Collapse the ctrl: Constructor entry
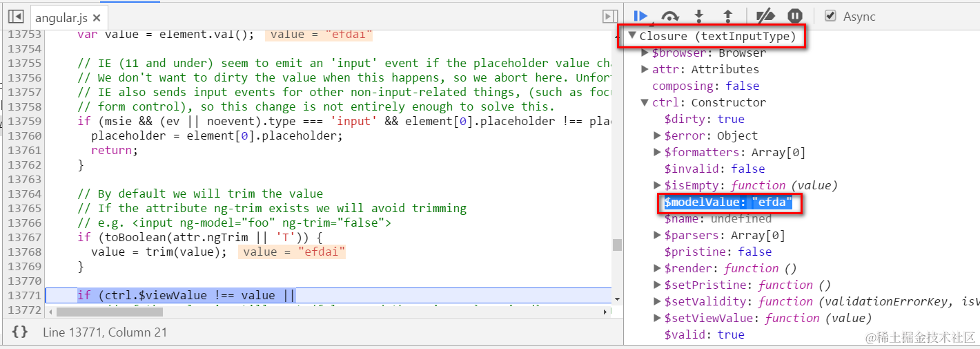The image size is (980, 349). pos(645,102)
